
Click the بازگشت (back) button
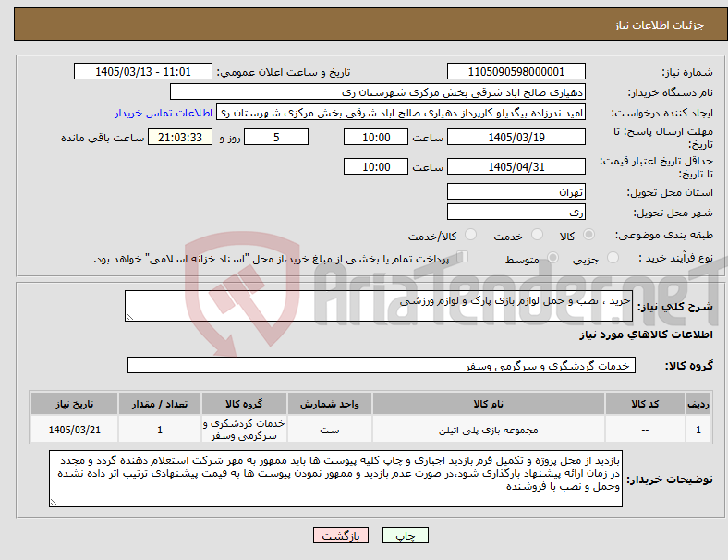pyautogui.click(x=340, y=535)
